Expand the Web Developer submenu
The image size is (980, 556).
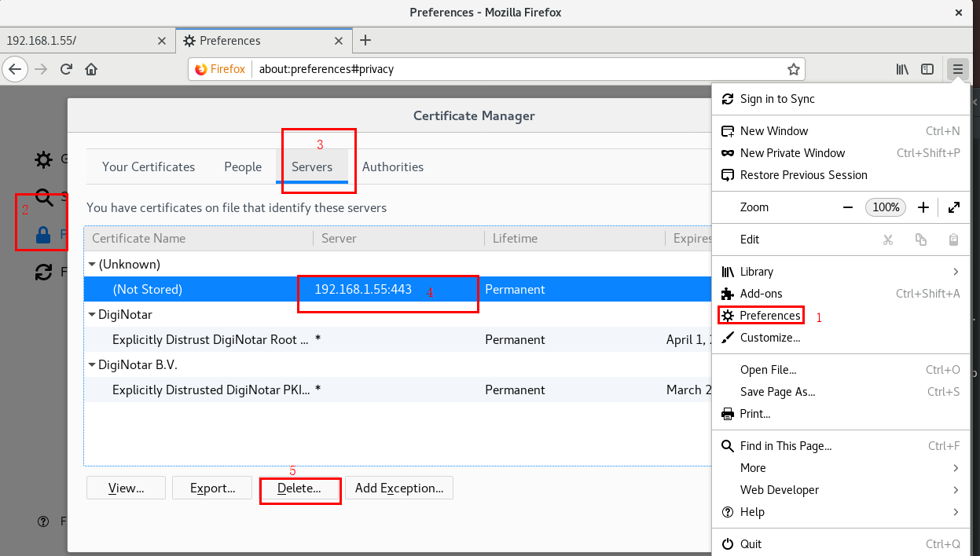pos(840,490)
